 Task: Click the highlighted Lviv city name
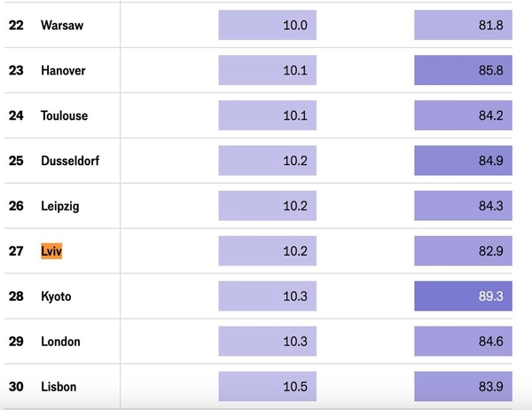pyautogui.click(x=51, y=251)
